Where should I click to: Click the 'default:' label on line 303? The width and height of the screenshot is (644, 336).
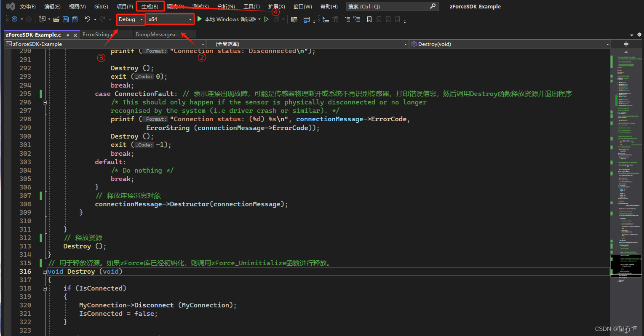(x=110, y=162)
